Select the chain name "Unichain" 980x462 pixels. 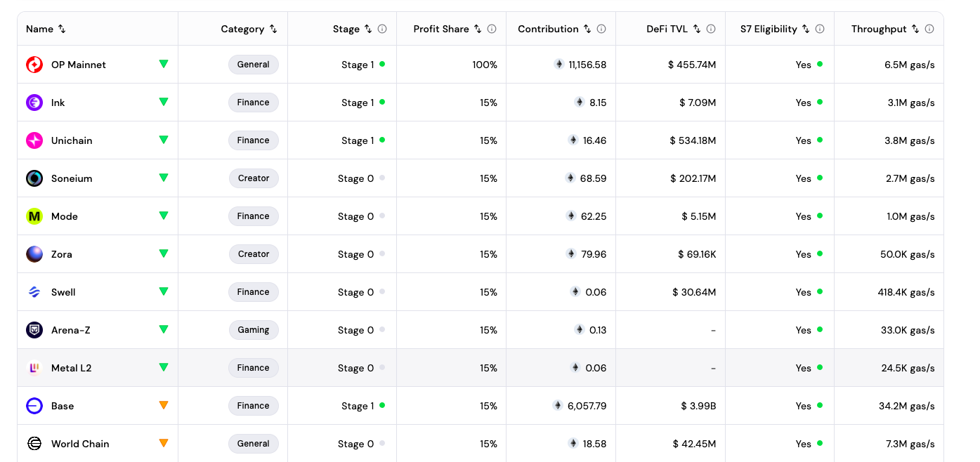tap(72, 140)
